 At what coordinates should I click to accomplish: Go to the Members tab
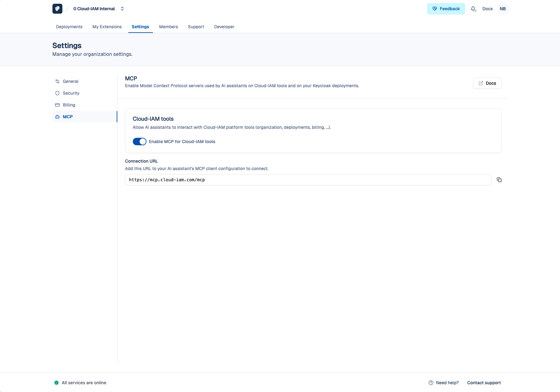(x=168, y=27)
